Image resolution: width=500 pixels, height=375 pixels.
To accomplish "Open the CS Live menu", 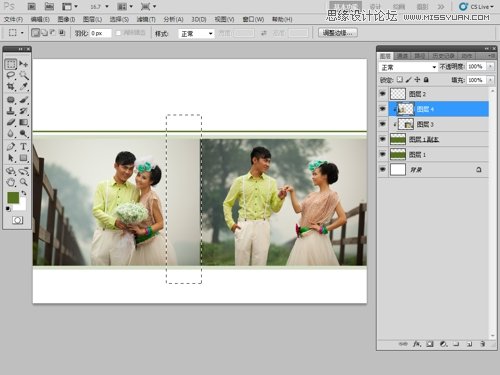I will (x=476, y=6).
